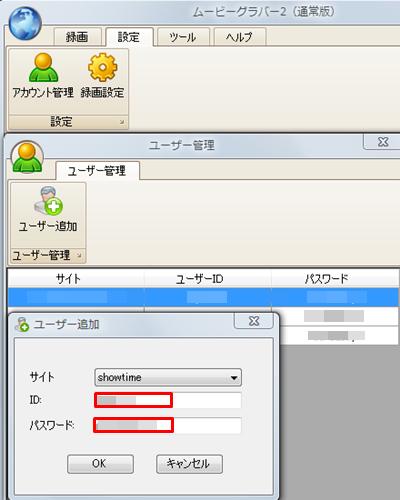Click small icon in ユーザー追加 dialog title
This screenshot has height=500, width=400.
22,324
